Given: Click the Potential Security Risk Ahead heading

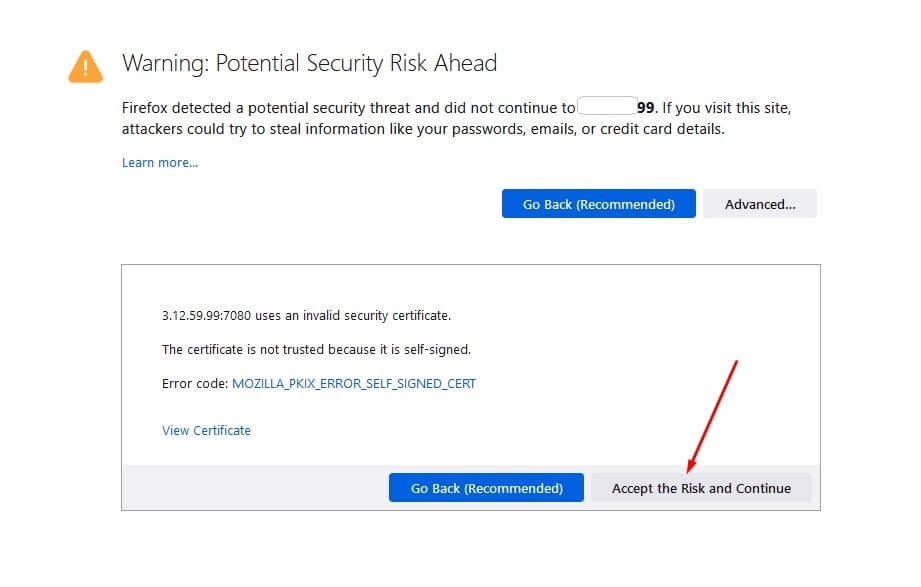Looking at the screenshot, I should pos(309,64).
